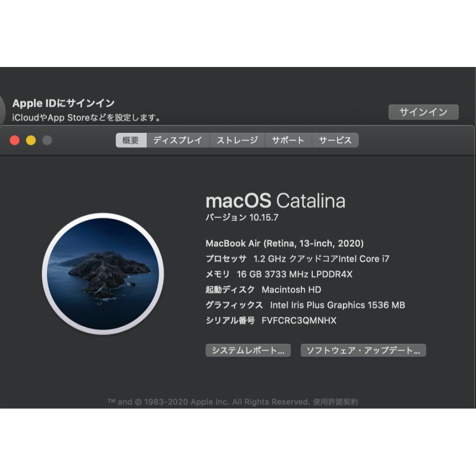This screenshot has height=476, width=476.
Task: Click the Apple IDにサインイン heading
Action: coord(63,103)
